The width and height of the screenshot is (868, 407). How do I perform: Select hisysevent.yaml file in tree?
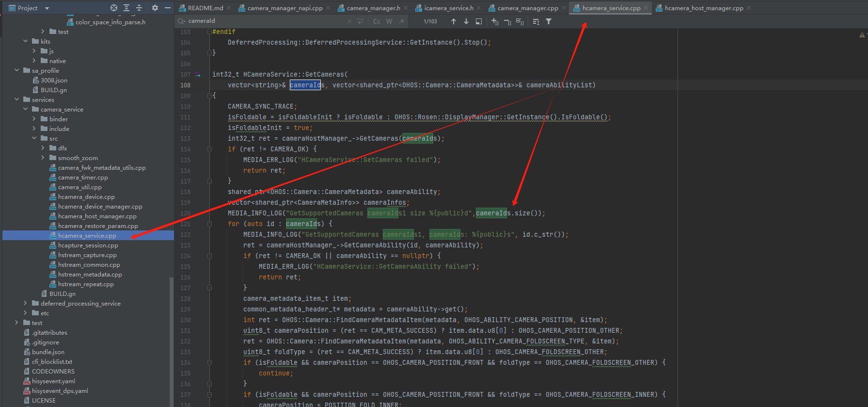coord(53,381)
